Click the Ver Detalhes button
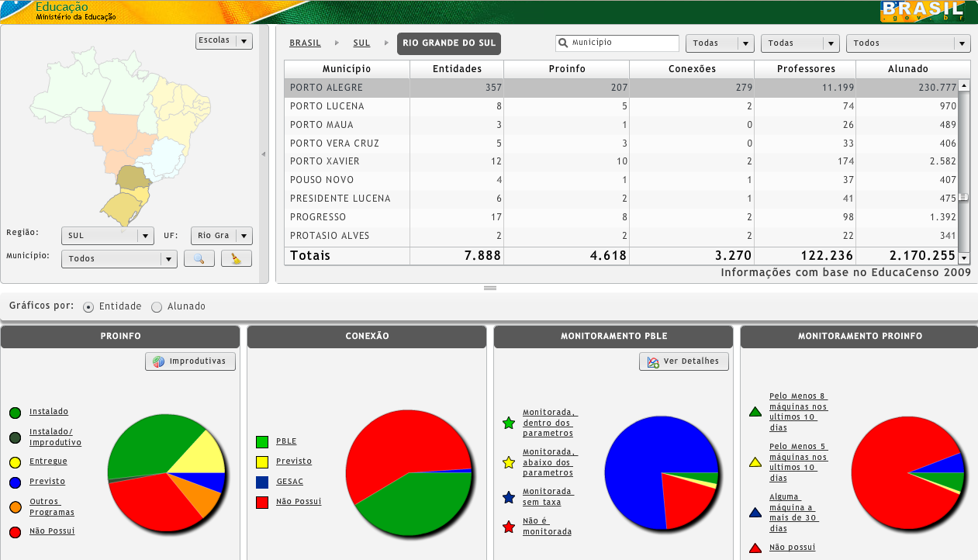The width and height of the screenshot is (978, 560). [x=684, y=361]
